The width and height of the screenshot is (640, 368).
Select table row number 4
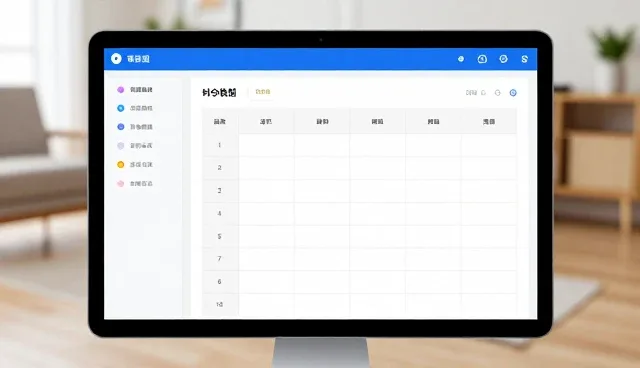220,213
